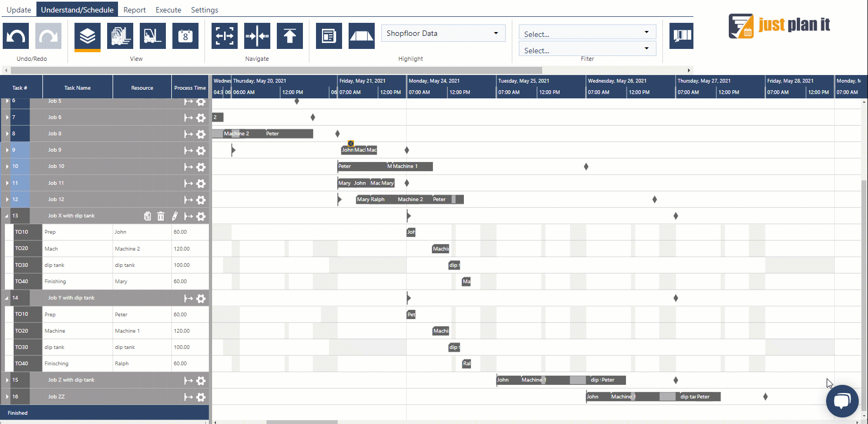Collapse Job X with dip tank row
The width and height of the screenshot is (868, 424).
tap(7, 216)
